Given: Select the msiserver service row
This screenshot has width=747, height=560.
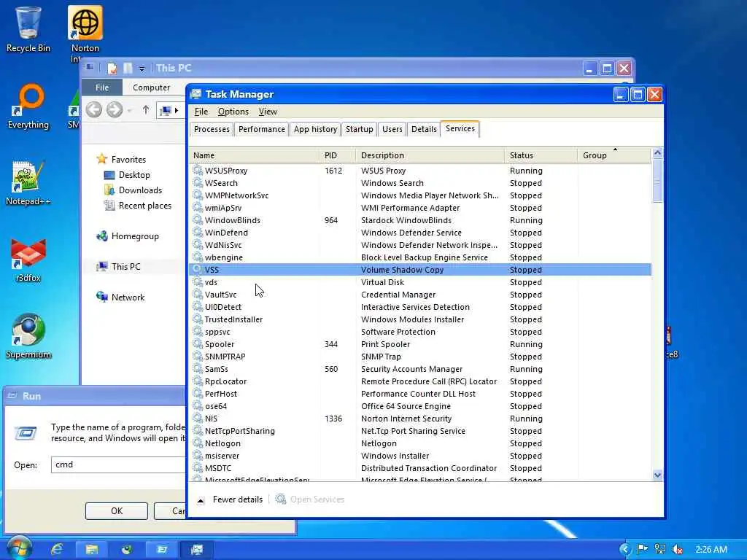Looking at the screenshot, I should pyautogui.click(x=420, y=455).
